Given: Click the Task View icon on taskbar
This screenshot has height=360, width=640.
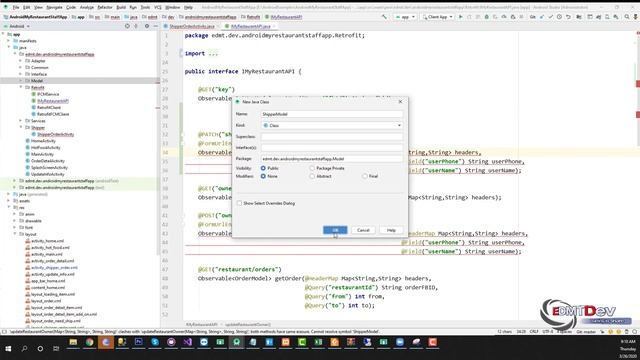Looking at the screenshot, I should coord(56,349).
